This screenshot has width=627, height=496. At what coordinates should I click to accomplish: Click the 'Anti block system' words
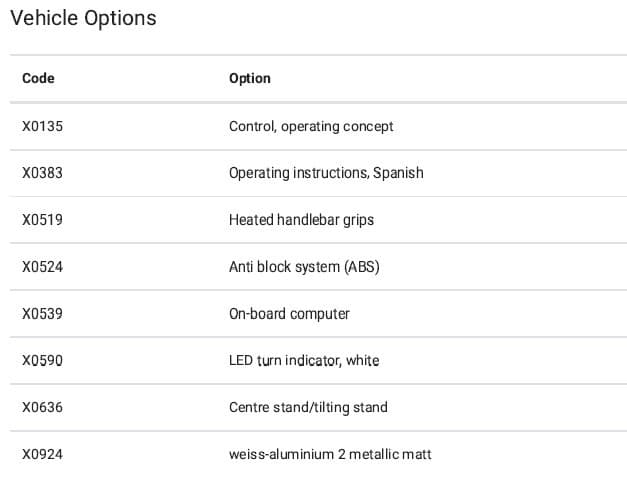(284, 267)
